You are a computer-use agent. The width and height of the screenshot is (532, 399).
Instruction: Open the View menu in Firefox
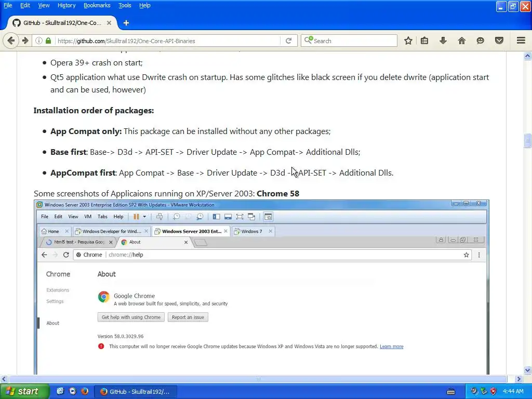click(44, 5)
